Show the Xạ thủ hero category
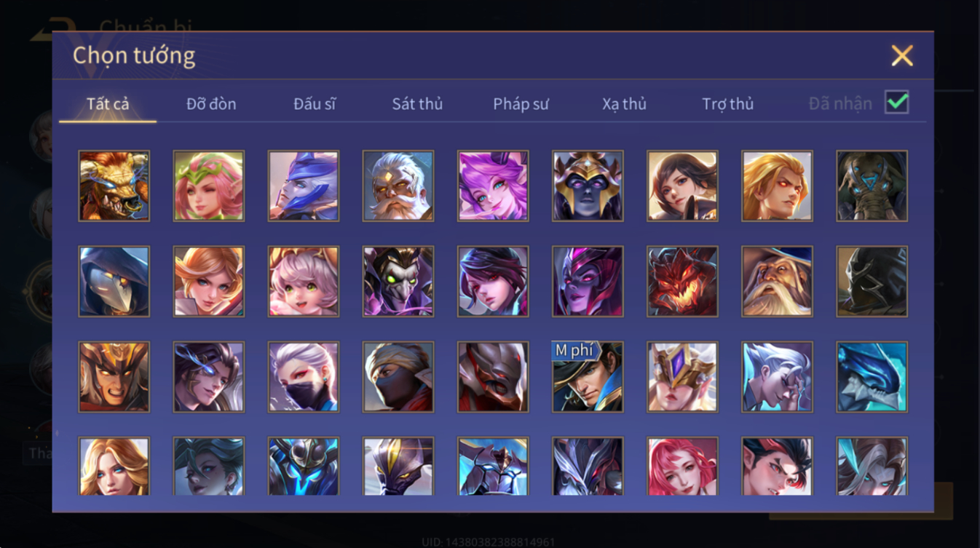This screenshot has width=980, height=548. point(624,104)
